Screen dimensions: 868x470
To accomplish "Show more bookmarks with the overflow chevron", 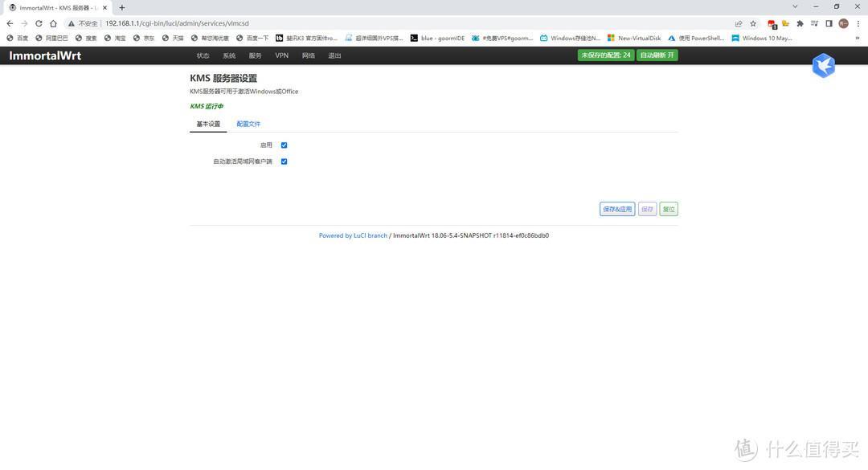I will 858,39.
